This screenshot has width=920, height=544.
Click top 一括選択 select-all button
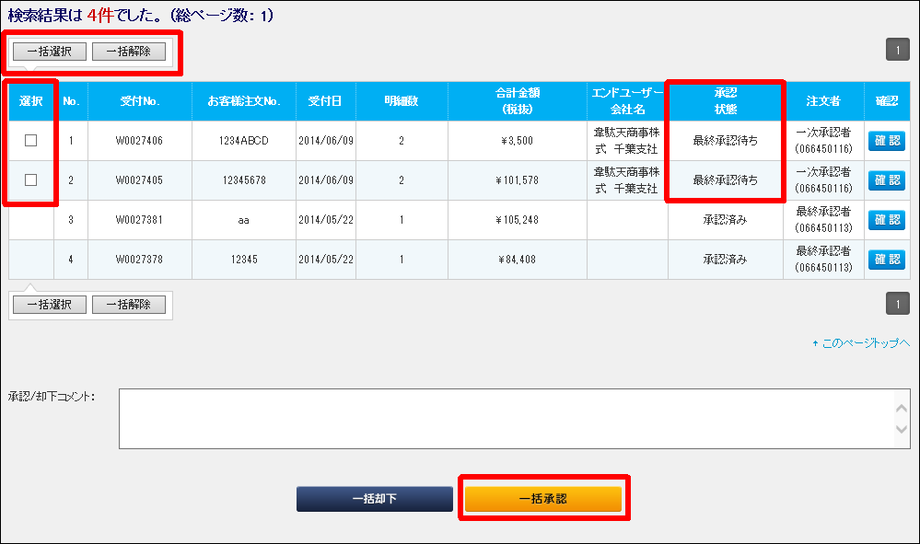click(x=49, y=52)
